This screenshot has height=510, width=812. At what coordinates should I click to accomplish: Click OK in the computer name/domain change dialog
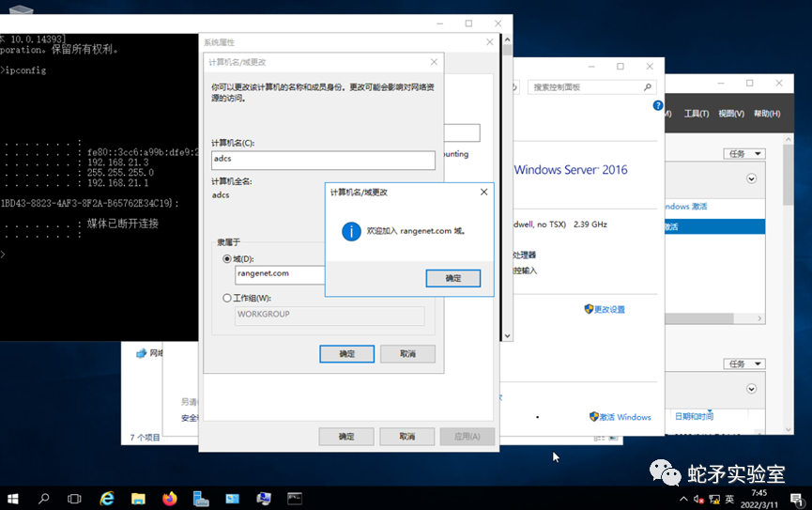347,354
